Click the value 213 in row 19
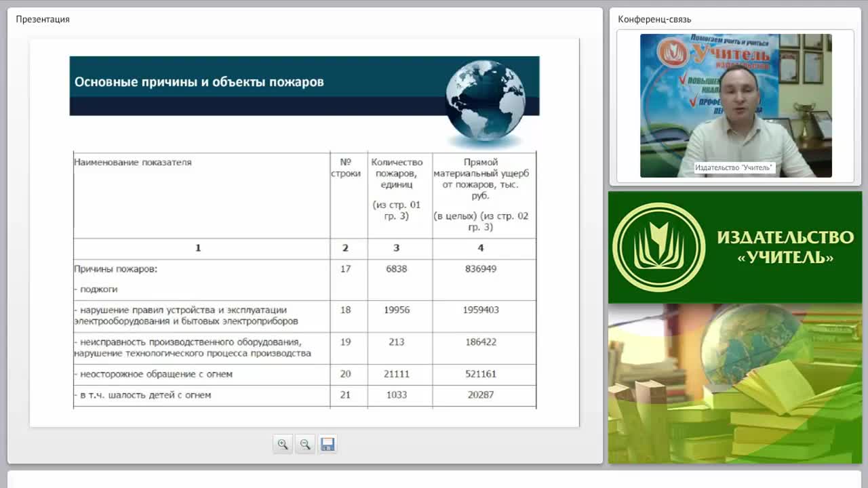The width and height of the screenshot is (868, 488). [397, 342]
